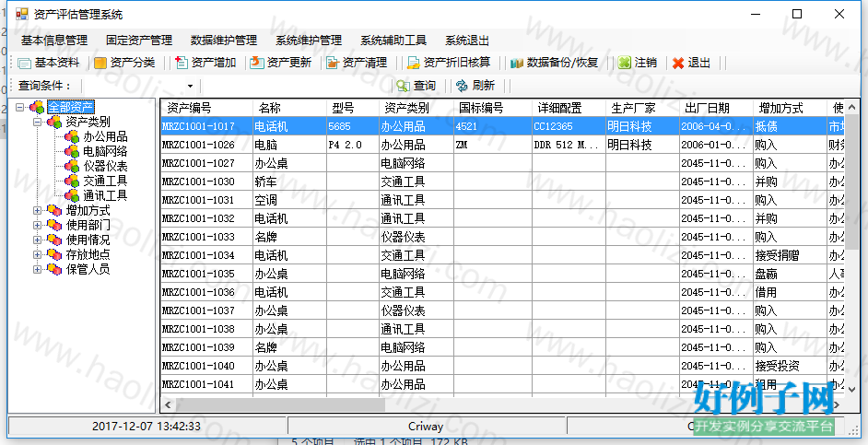The height and width of the screenshot is (445, 868).
Task: Sort by the 名称 column header
Action: click(x=289, y=108)
